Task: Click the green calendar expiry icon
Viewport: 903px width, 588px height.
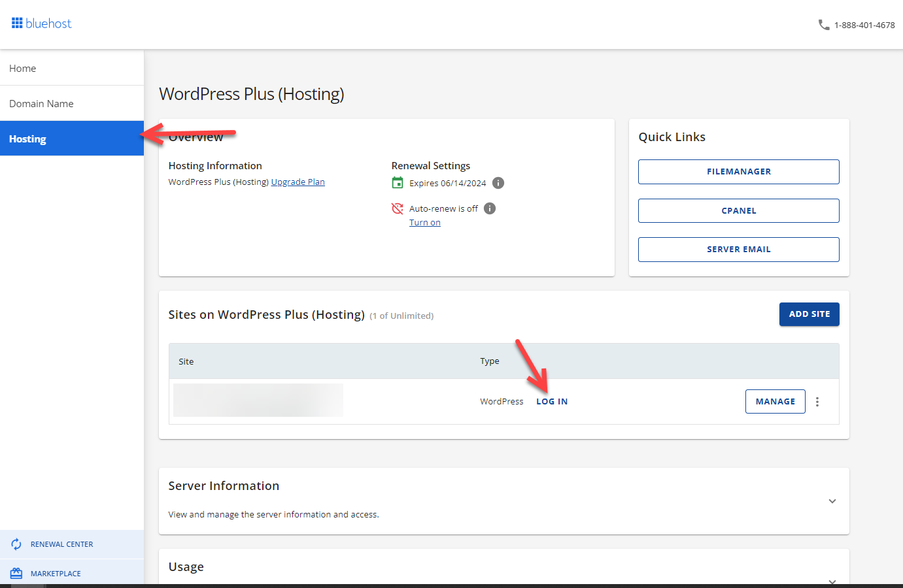Action: pyautogui.click(x=398, y=183)
